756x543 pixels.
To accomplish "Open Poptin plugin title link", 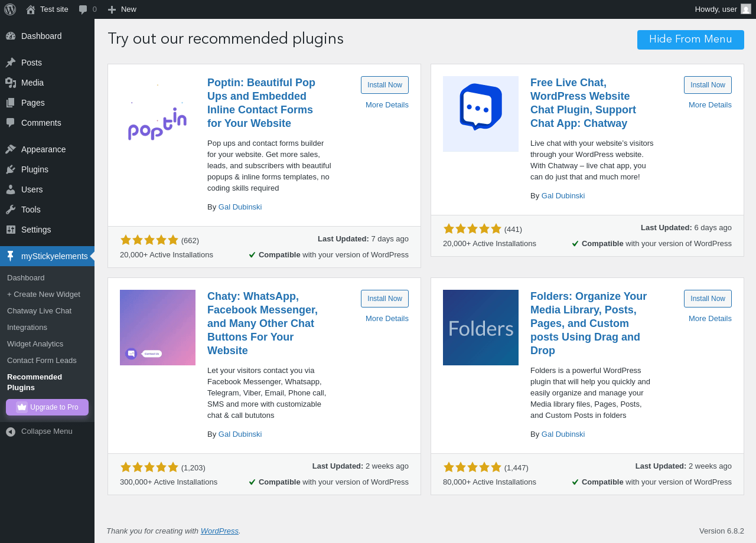I will 261,103.
